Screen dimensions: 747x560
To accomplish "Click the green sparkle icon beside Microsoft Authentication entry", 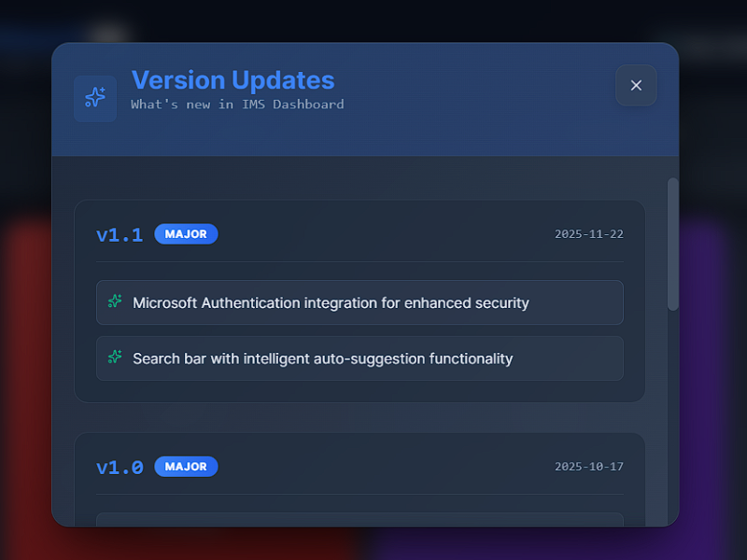I will click(115, 302).
